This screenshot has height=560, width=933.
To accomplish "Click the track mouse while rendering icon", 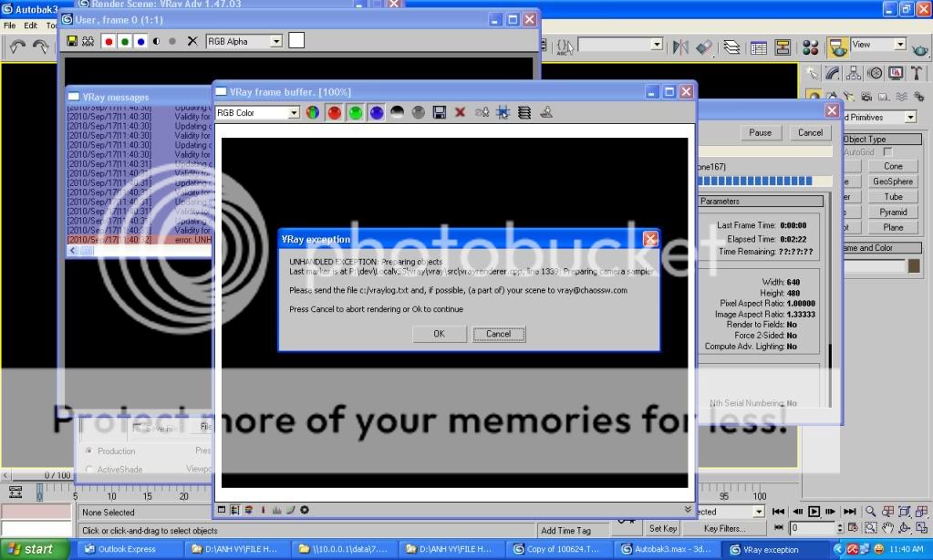I will [503, 112].
